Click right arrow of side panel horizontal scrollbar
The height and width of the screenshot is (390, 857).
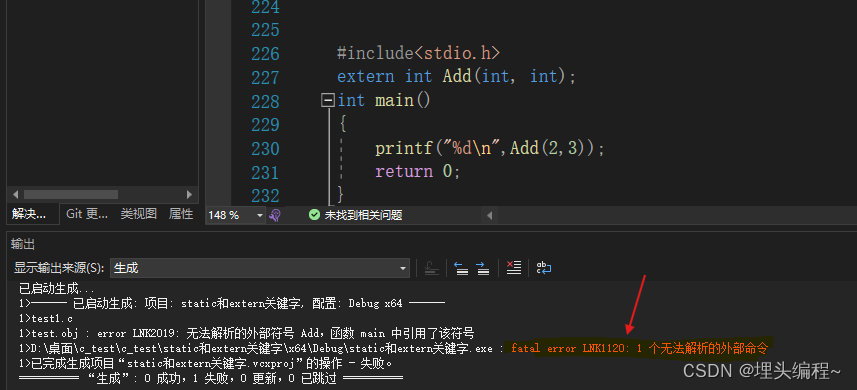[x=189, y=194]
